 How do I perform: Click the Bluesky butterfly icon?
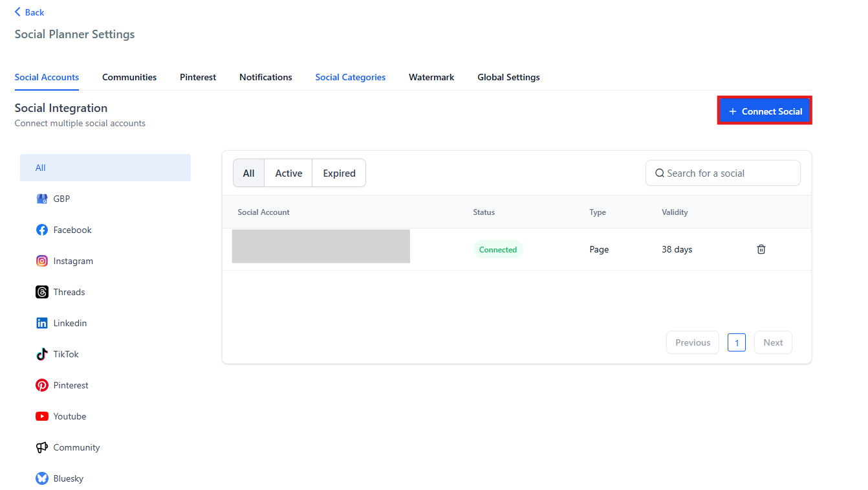click(42, 478)
